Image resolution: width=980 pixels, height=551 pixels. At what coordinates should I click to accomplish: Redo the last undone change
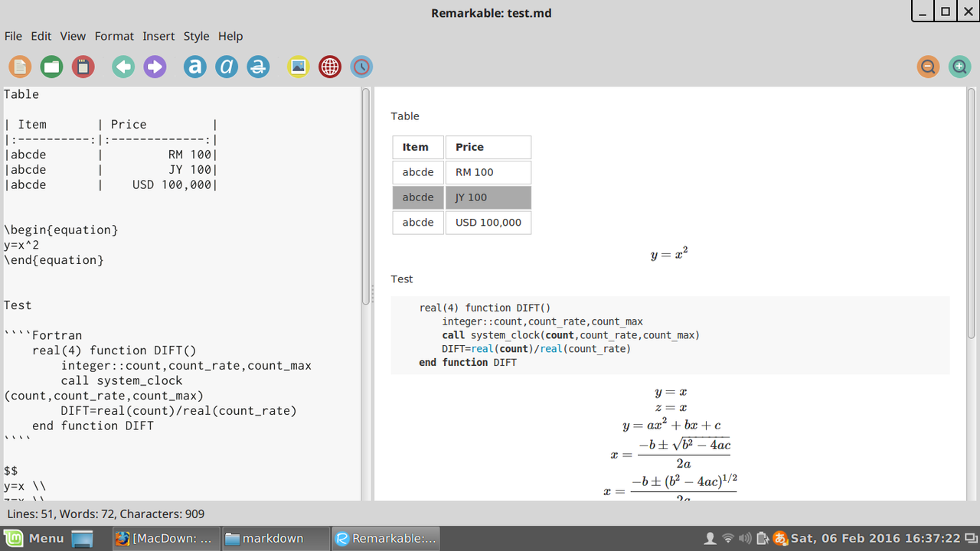(x=155, y=67)
